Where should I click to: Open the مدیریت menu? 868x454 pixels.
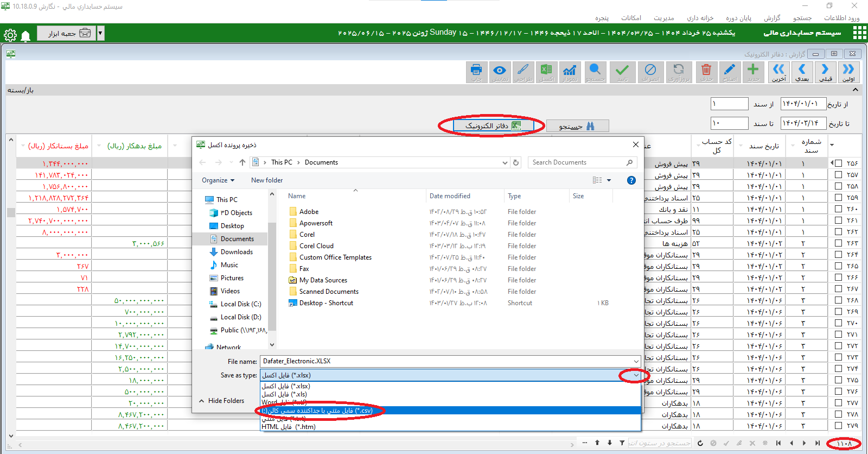pyautogui.click(x=664, y=18)
